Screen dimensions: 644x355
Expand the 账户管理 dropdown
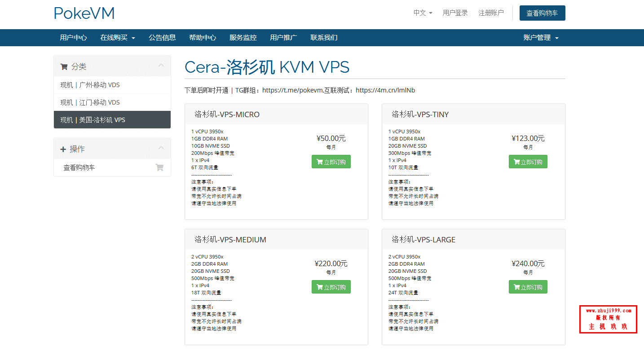(x=541, y=38)
